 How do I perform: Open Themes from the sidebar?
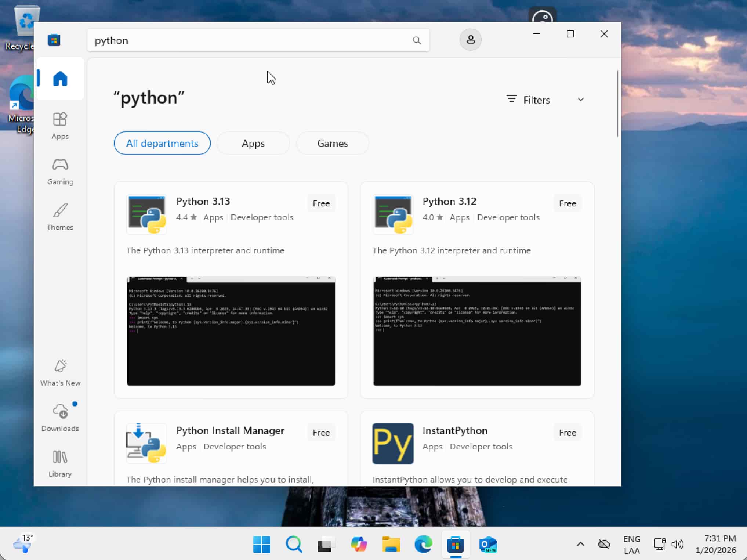coord(60,217)
